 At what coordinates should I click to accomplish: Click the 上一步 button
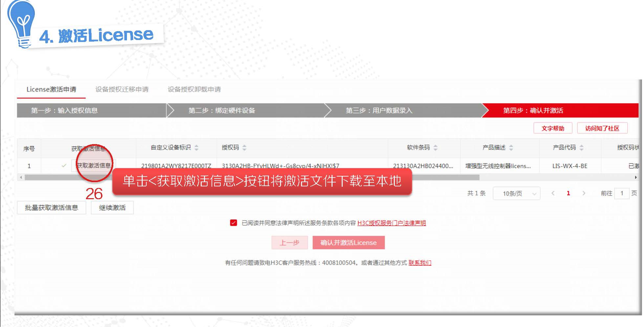(x=289, y=243)
